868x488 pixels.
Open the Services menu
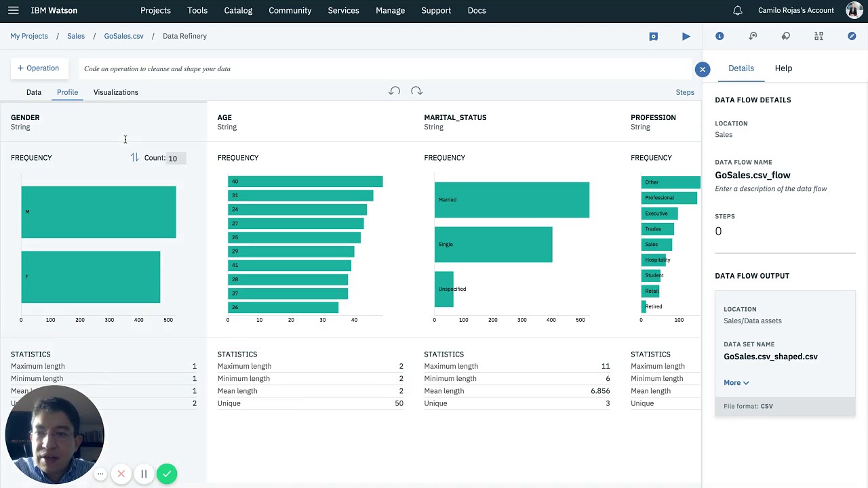pos(343,10)
